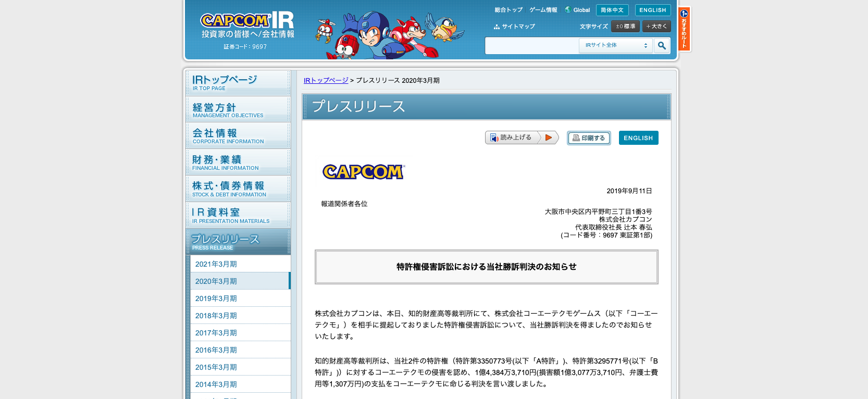This screenshot has height=399, width=868.
Task: Select ENGLISH language in header
Action: [x=653, y=10]
